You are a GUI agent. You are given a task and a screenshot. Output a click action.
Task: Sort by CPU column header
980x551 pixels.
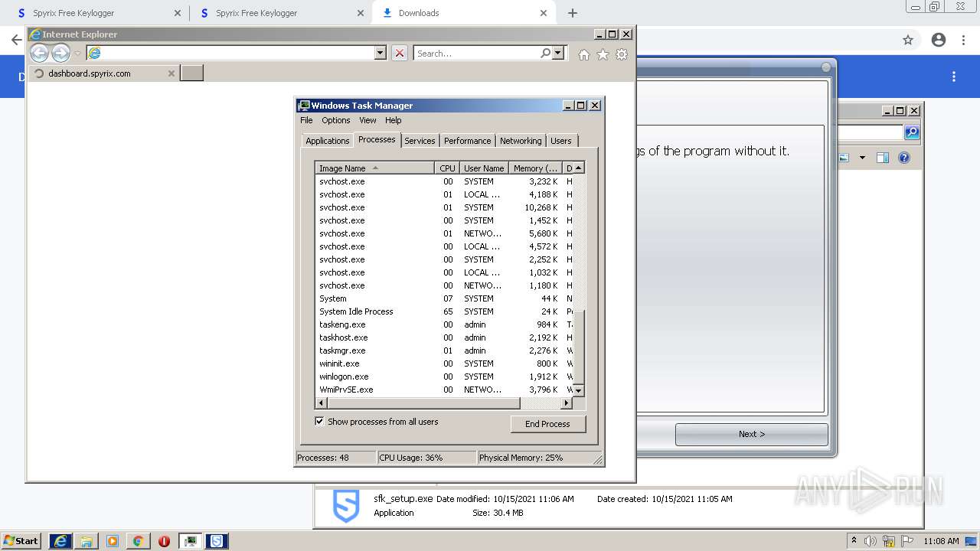pyautogui.click(x=447, y=168)
